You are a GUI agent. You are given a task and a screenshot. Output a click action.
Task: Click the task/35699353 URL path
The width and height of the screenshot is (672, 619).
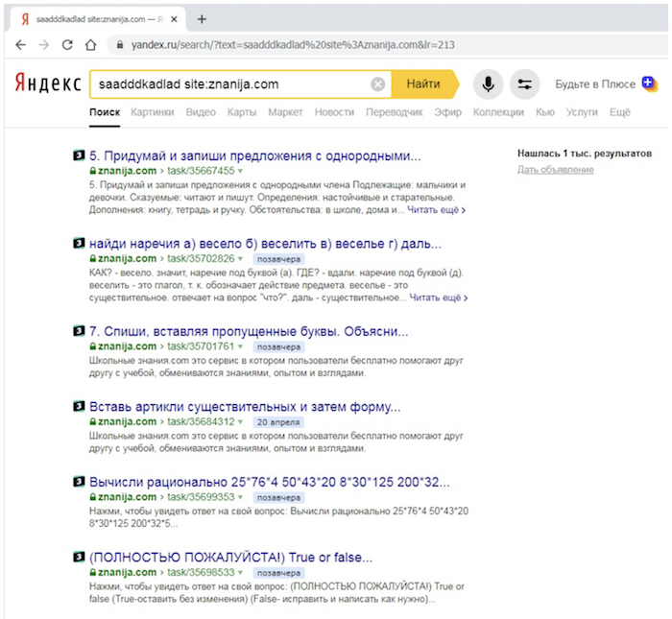pos(201,497)
